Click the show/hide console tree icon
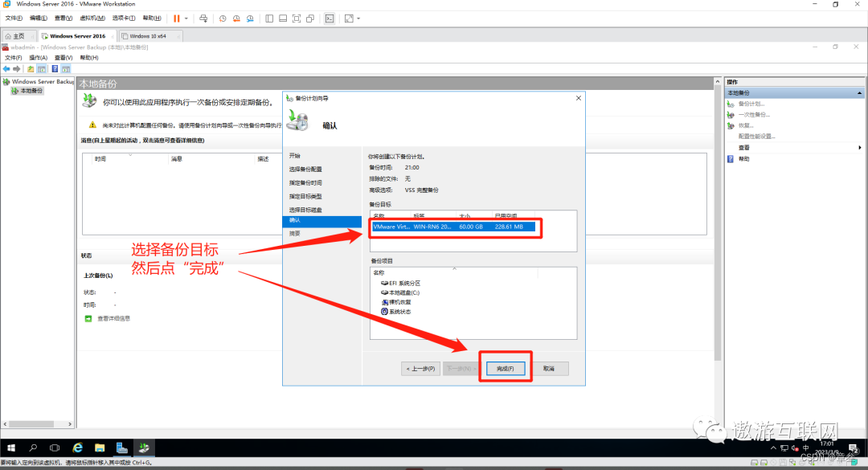The image size is (868, 470). (x=42, y=68)
